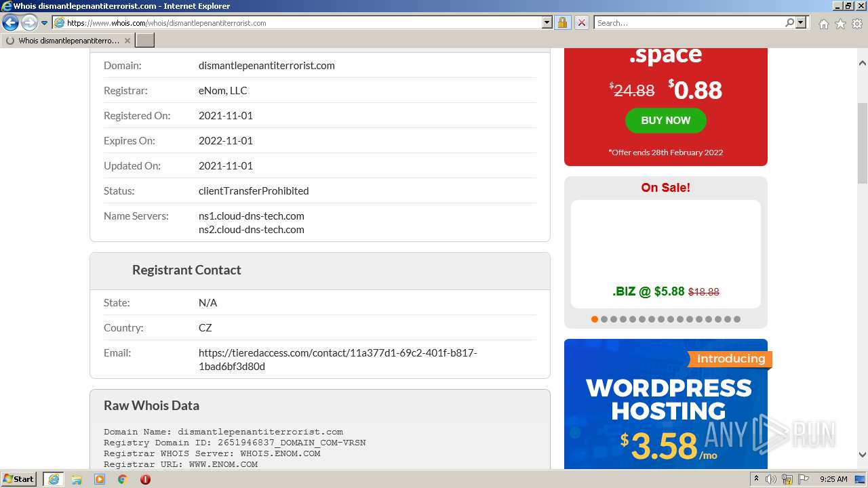The width and height of the screenshot is (868, 488).
Task: Stop page loading with X button
Action: click(581, 22)
